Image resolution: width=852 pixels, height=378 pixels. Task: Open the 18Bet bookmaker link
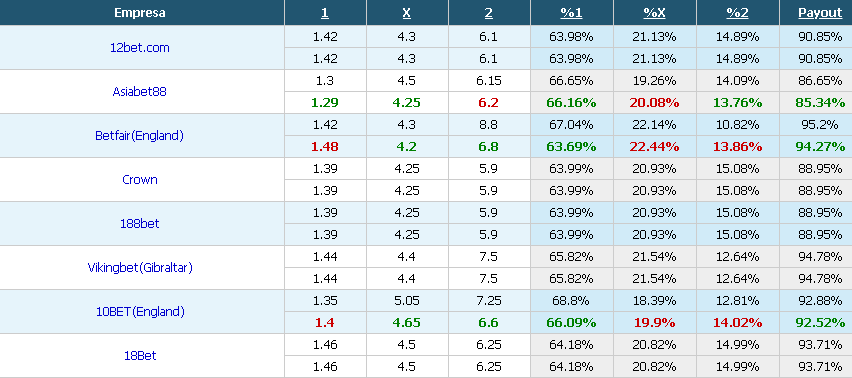point(140,355)
